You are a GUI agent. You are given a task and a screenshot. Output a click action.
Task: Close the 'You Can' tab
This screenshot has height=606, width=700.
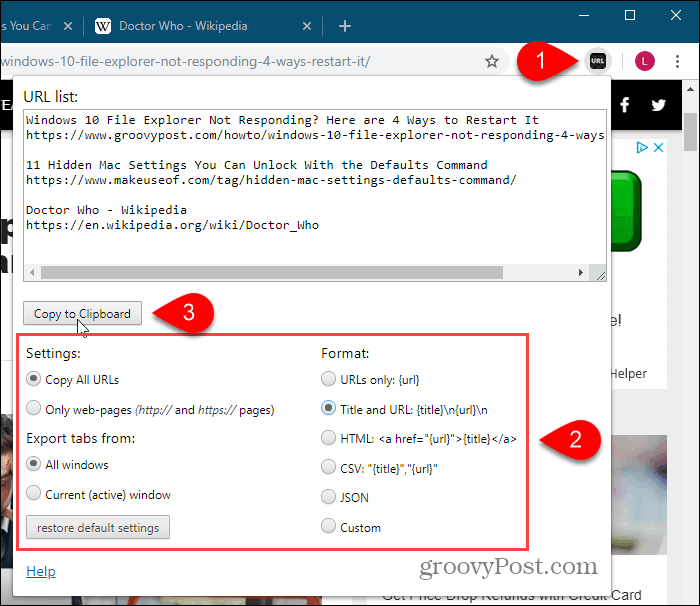point(68,26)
